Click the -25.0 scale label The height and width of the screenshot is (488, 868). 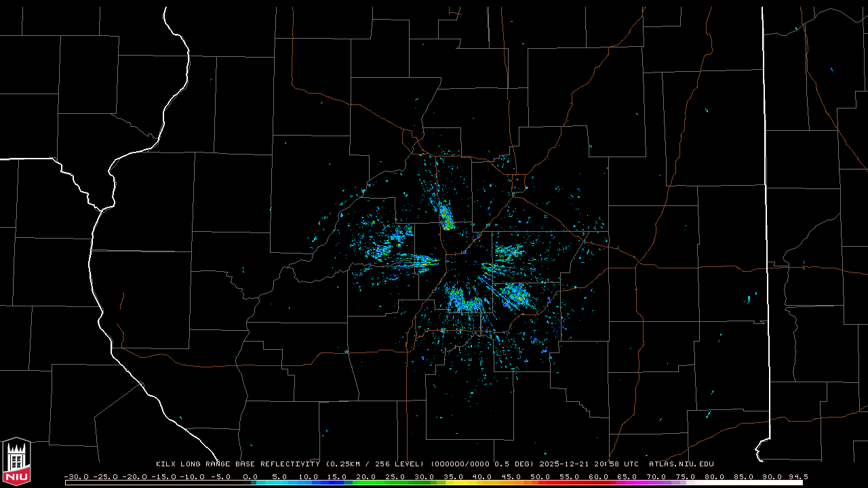105,476
